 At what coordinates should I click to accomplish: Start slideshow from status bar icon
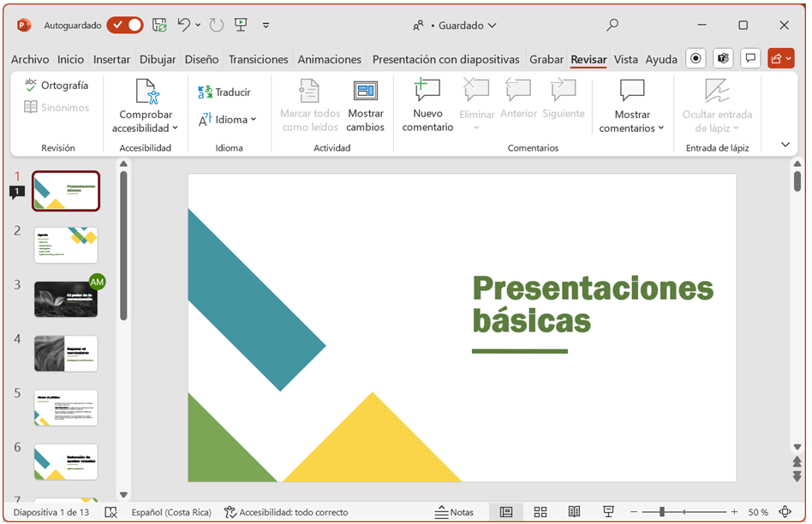click(x=608, y=512)
